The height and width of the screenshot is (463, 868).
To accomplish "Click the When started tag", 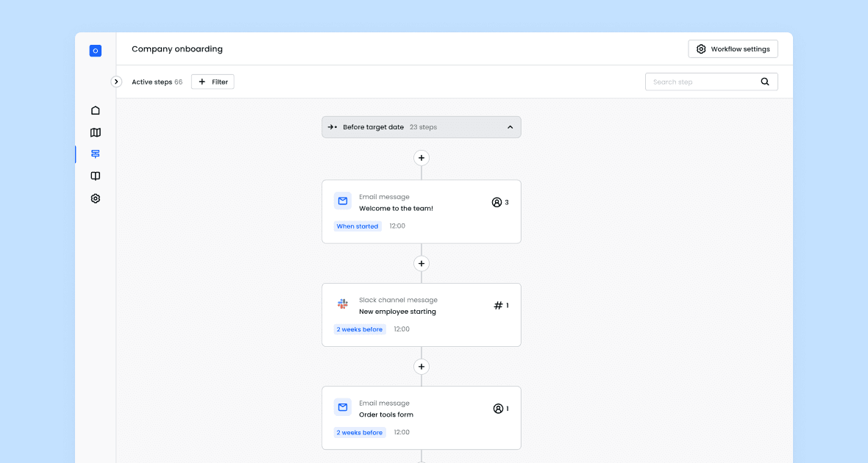I will coord(357,226).
